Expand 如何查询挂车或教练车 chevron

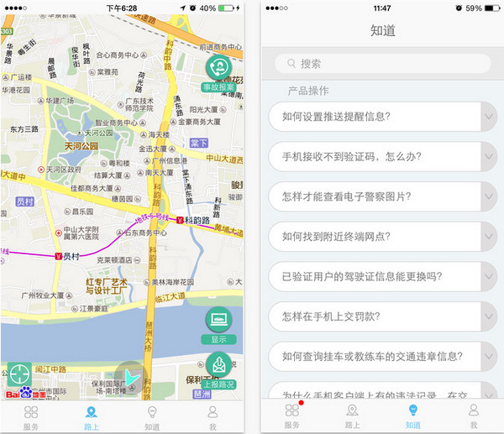click(489, 356)
